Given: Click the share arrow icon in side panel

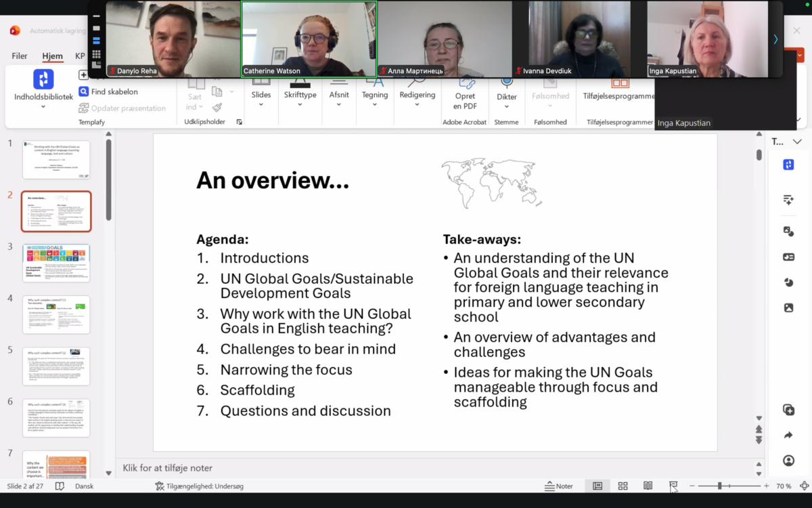Looking at the screenshot, I should point(788,436).
